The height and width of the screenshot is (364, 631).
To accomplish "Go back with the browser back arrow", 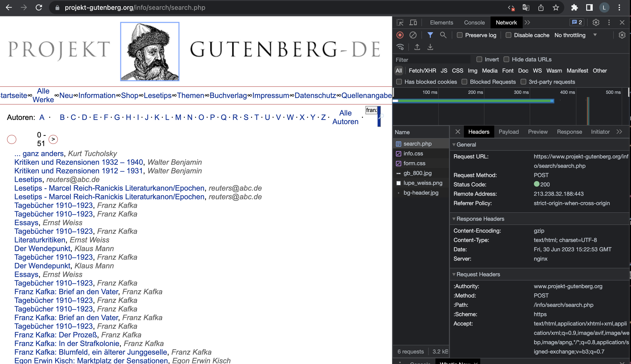I will (x=9, y=7).
